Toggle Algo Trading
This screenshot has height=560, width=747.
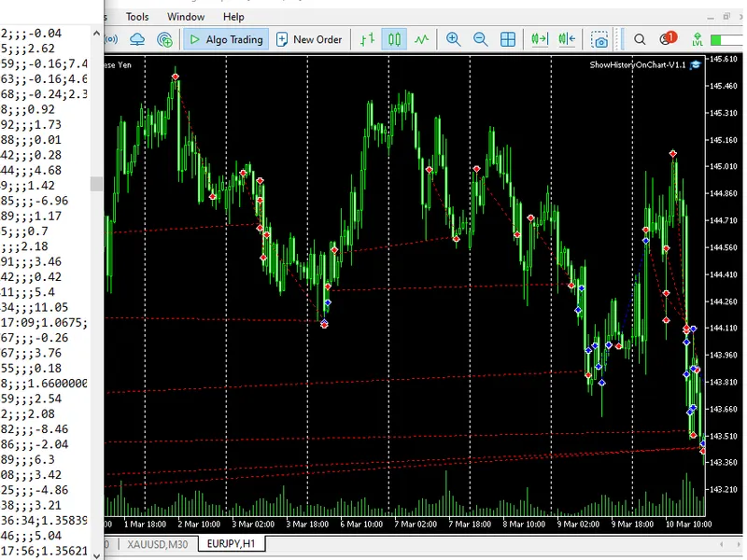(226, 39)
